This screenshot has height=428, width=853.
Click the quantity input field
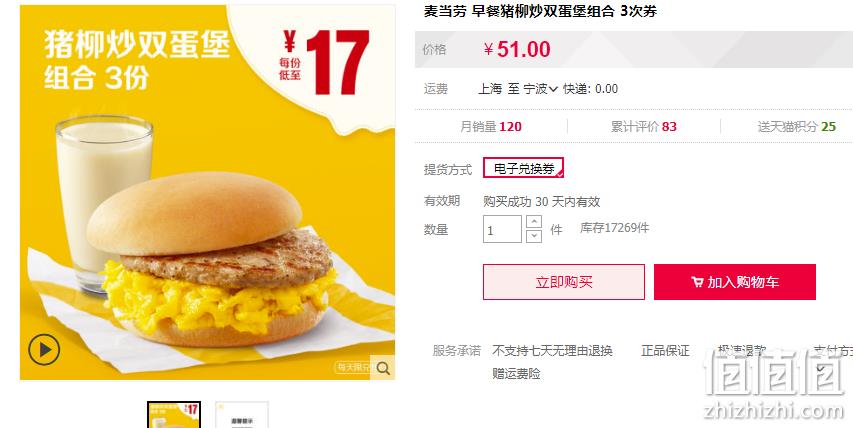(502, 229)
